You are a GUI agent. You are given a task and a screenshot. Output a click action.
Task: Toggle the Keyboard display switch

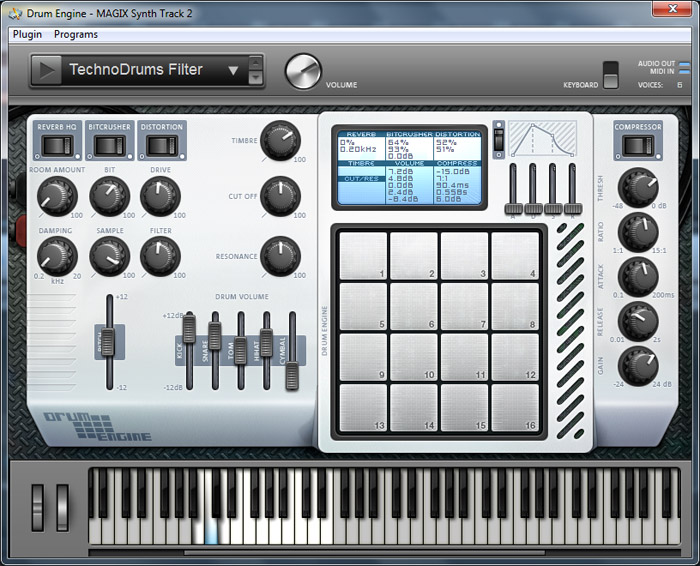610,75
